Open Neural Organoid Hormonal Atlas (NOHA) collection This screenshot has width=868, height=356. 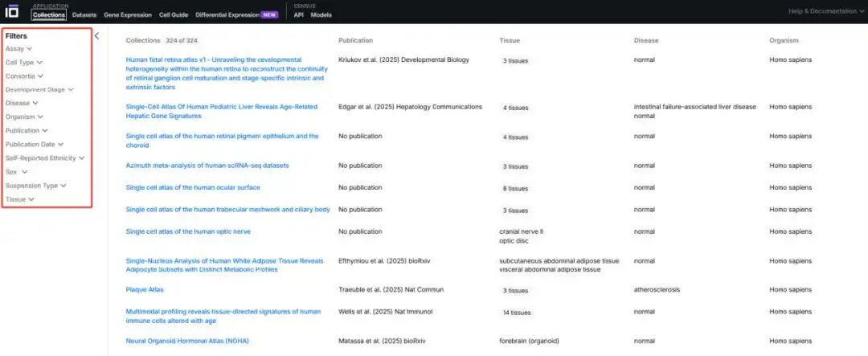[x=187, y=341]
